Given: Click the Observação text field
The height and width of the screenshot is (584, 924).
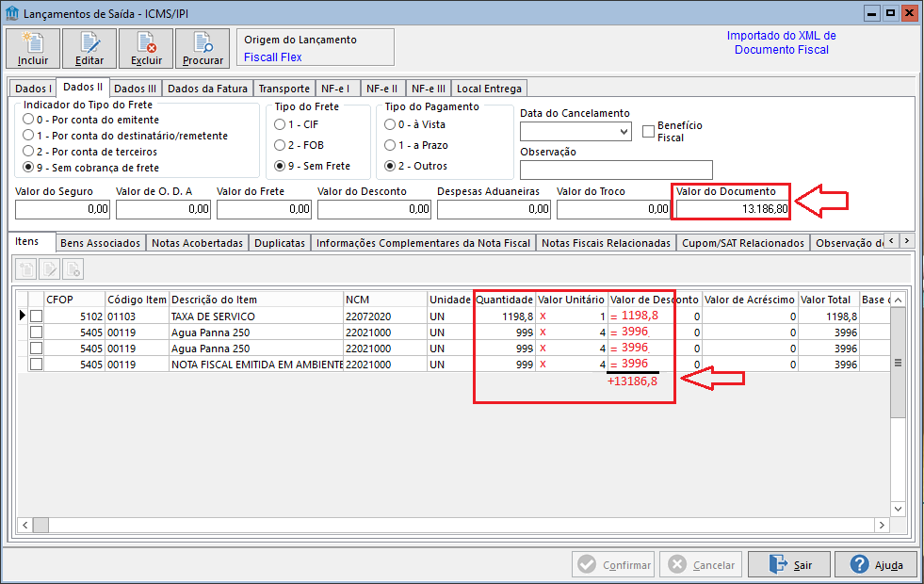Looking at the screenshot, I should point(616,170).
